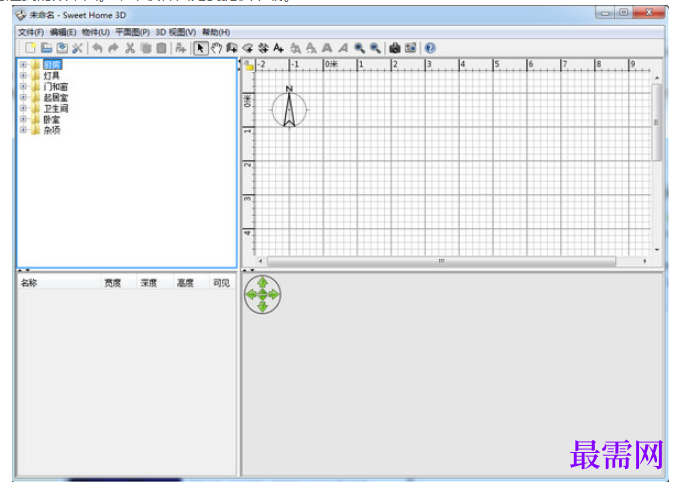The height and width of the screenshot is (486, 682).
Task: Open the 帮助(H) menu
Action: (x=216, y=32)
